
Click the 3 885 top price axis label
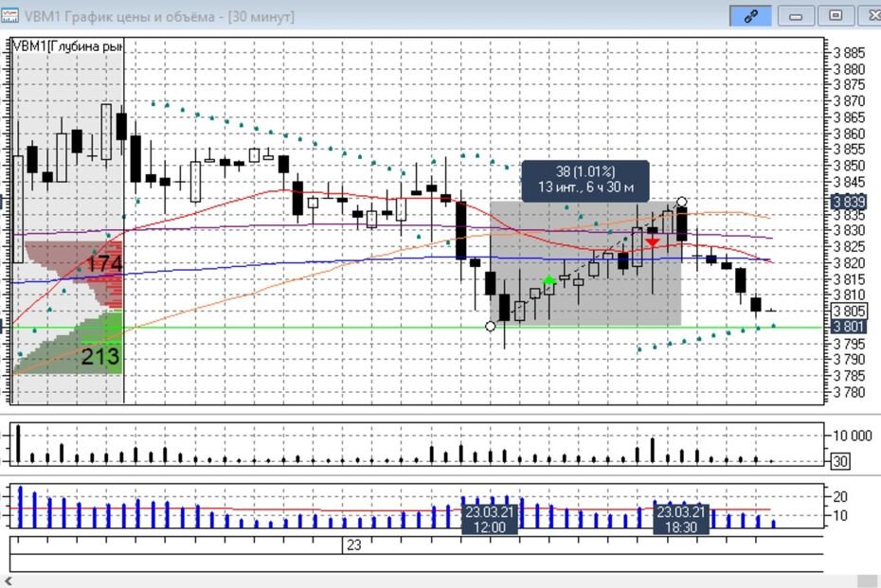(850, 53)
